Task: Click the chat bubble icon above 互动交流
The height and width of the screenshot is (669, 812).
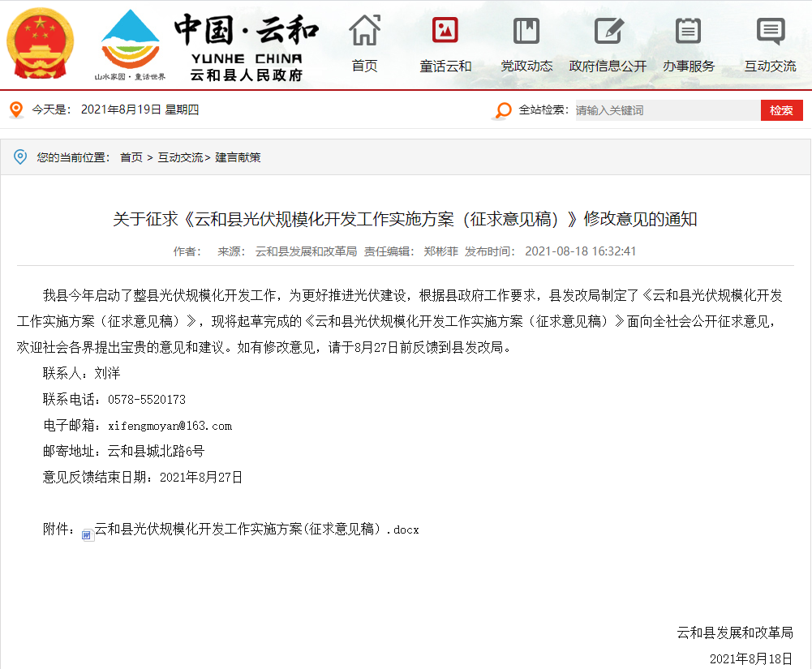Action: tap(770, 30)
